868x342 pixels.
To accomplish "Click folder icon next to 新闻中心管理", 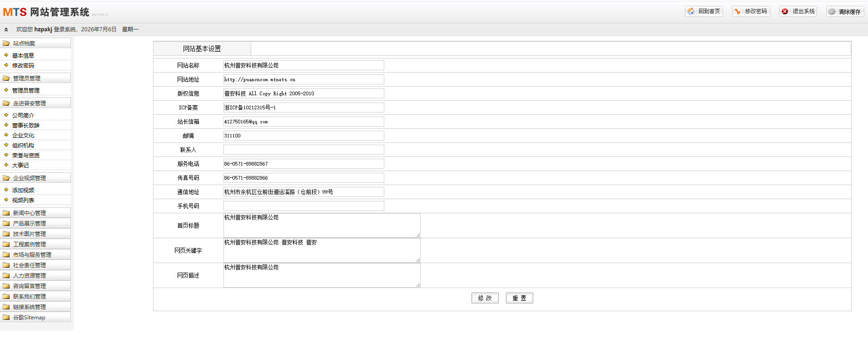I will 6,213.
